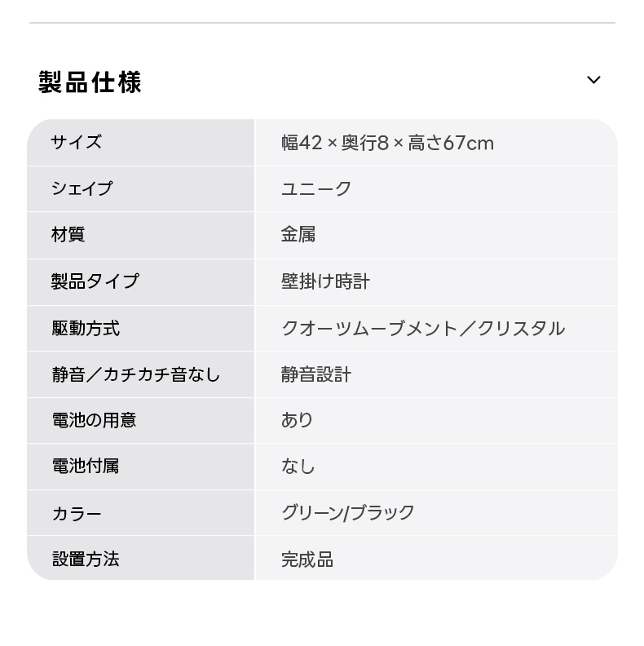Viewport: 644px width, 646px height.
Task: Click the 材質 row label
Action: tap(68, 235)
